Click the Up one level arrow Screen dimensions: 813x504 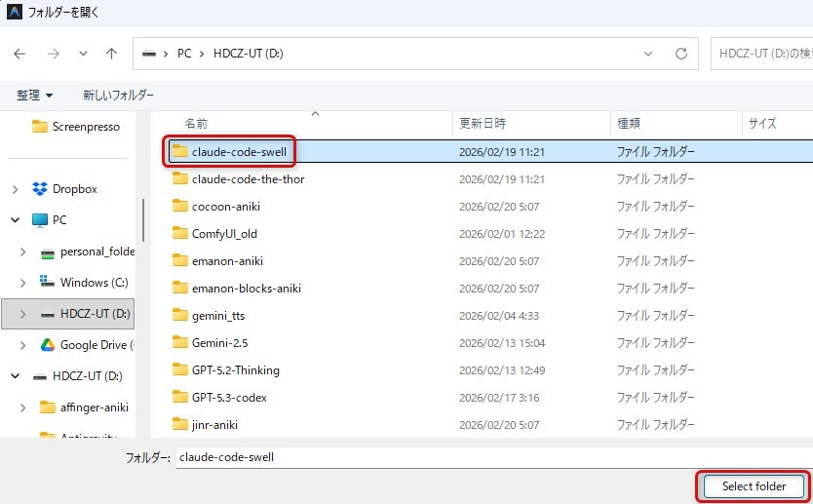point(112,54)
